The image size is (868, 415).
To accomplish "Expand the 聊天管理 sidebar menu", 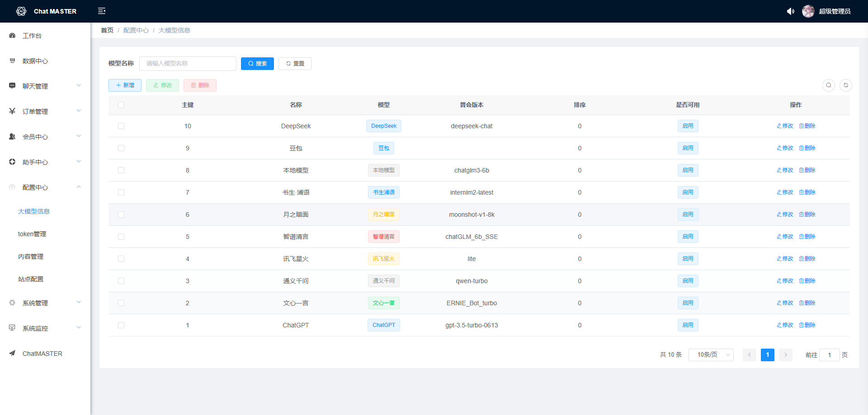I will (x=44, y=86).
